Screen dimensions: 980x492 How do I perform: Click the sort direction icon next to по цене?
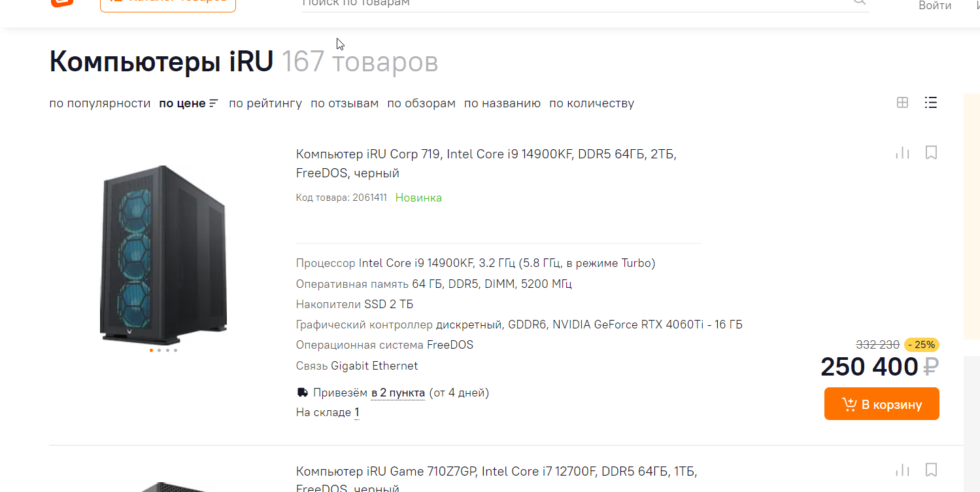[x=213, y=103]
